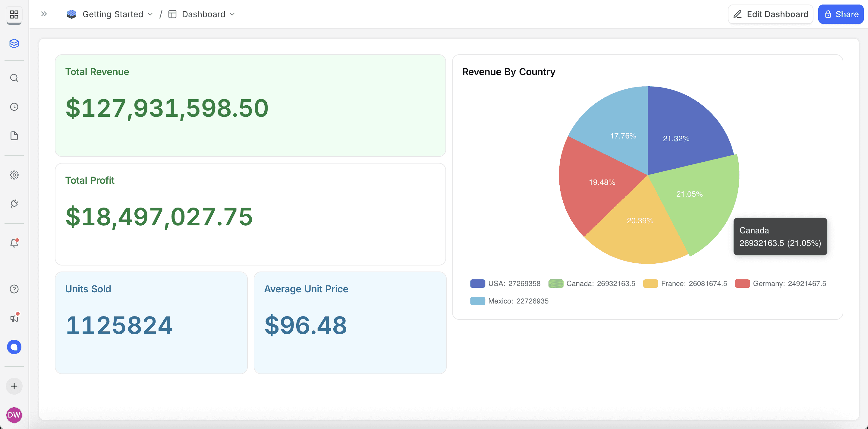Collapse the sidebar with the double-chevron control
Image resolution: width=868 pixels, height=429 pixels.
point(43,14)
